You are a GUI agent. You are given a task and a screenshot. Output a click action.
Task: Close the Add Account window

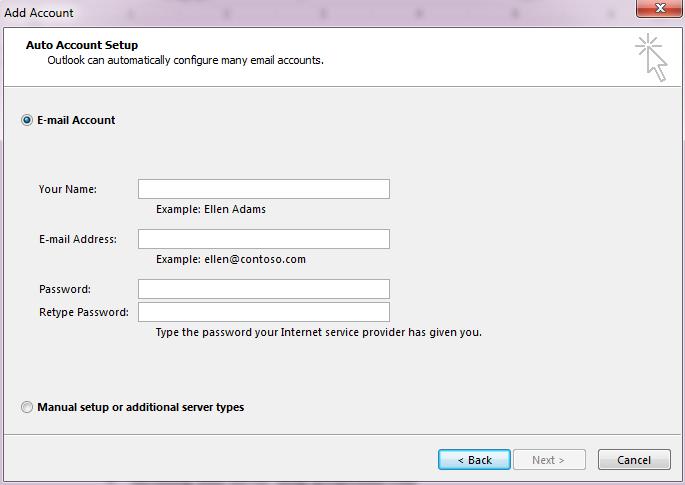click(660, 8)
